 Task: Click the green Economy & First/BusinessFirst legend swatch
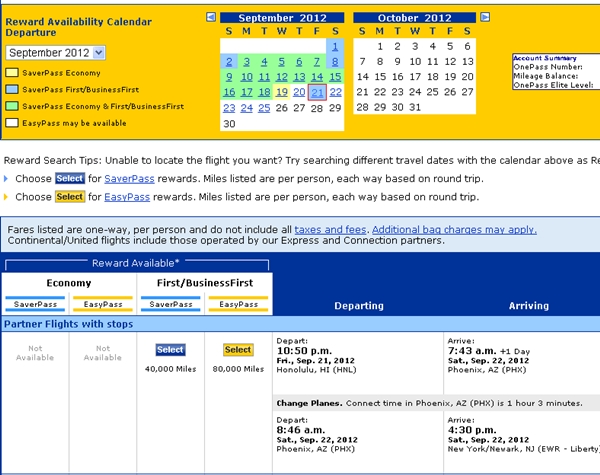click(12, 106)
